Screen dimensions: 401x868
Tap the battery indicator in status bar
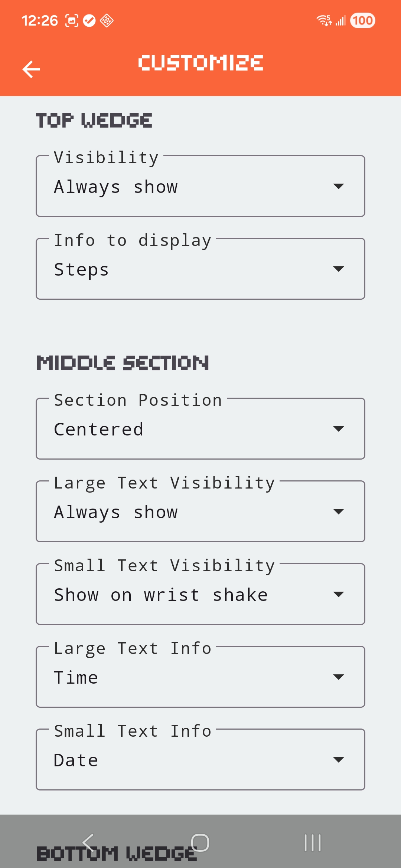tap(362, 20)
